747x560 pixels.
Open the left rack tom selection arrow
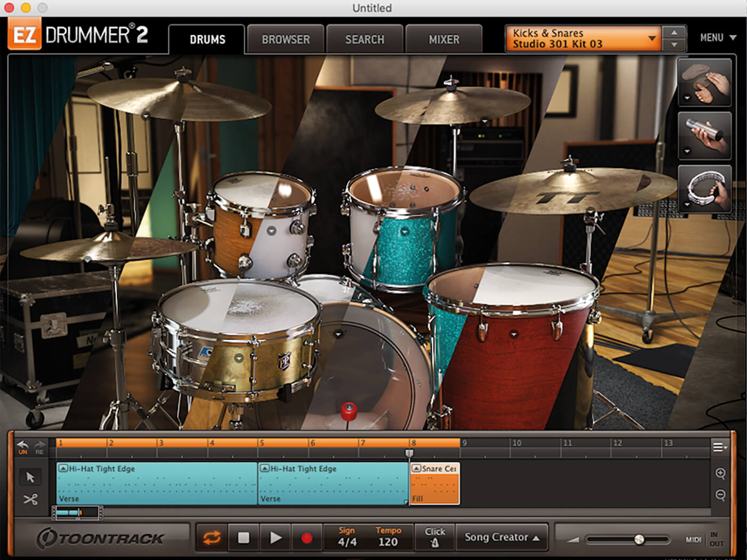pyautogui.click(x=271, y=231)
